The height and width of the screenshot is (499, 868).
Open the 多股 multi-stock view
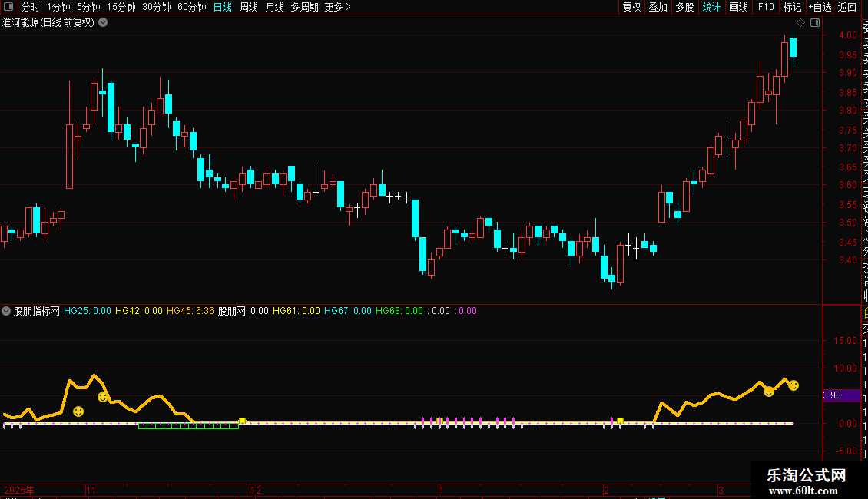click(x=684, y=7)
